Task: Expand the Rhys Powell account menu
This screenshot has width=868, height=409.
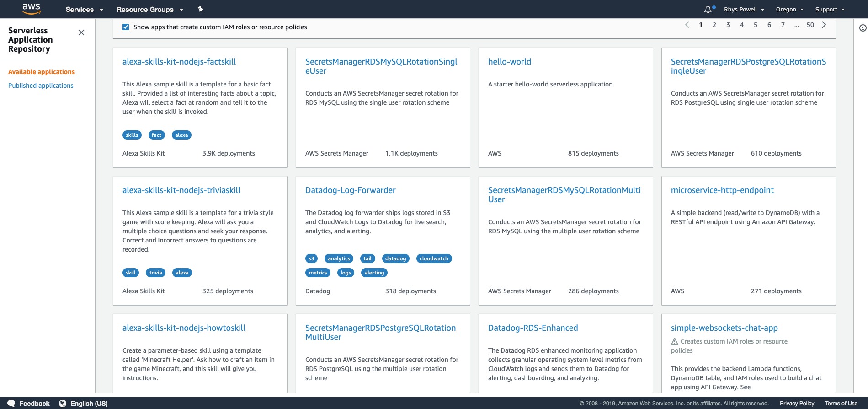Action: 744,9
